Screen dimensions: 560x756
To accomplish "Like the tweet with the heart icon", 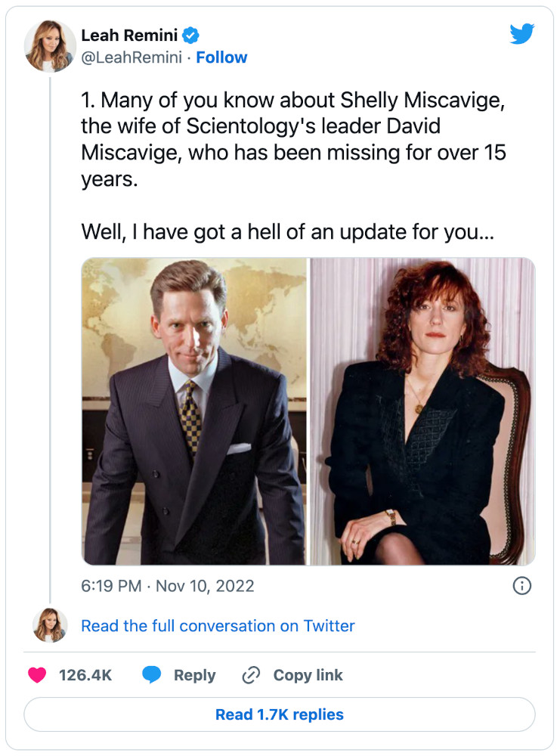I will coord(37,675).
